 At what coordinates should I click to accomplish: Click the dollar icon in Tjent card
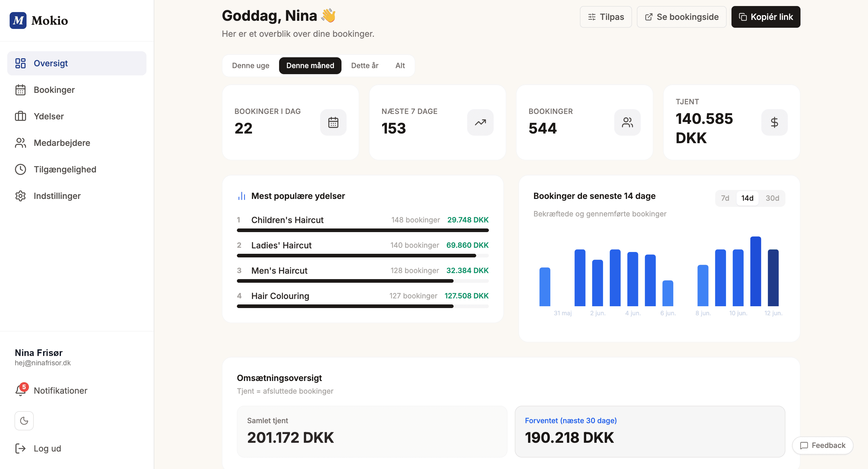[x=774, y=122]
